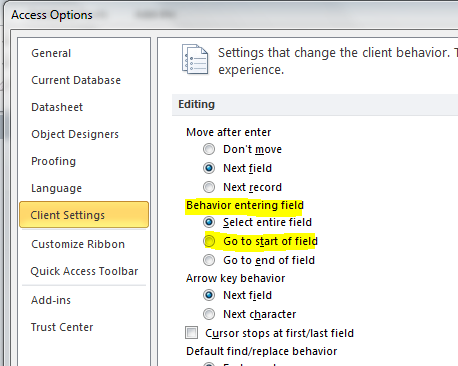This screenshot has height=366, width=458.
Task: Enable Cursor stops at first/last field checkbox
Action: click(x=192, y=333)
